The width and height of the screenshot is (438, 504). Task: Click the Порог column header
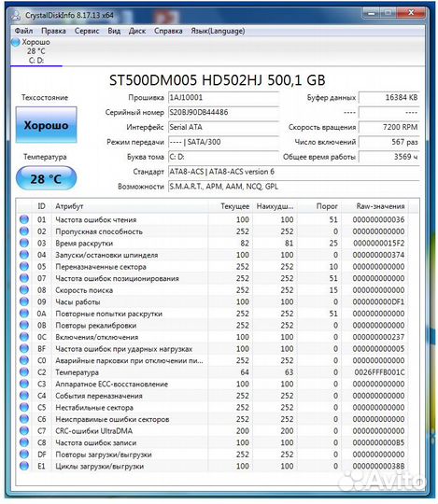click(319, 206)
